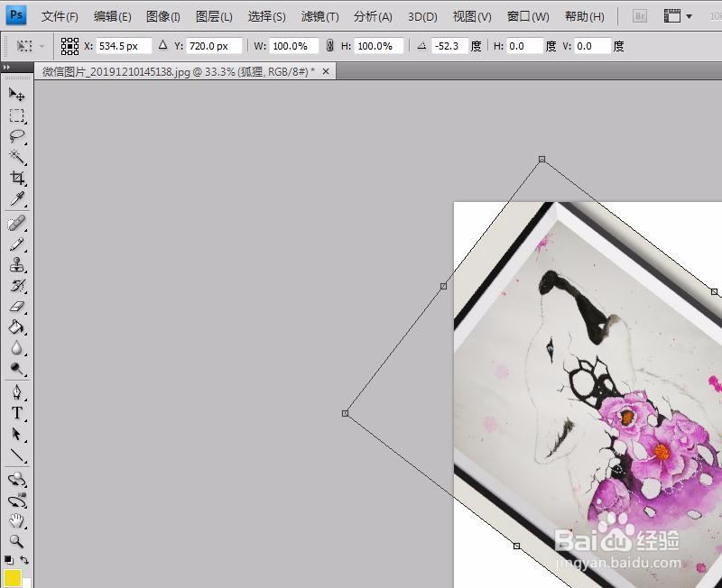Open the 帮助(H) menu
The width and height of the screenshot is (722, 588).
coord(584,17)
